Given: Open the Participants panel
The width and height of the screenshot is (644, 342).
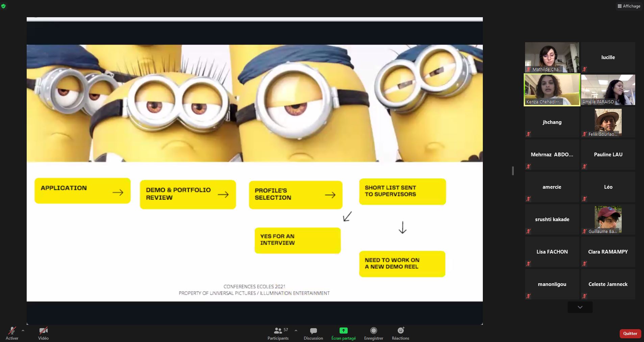Looking at the screenshot, I should (278, 333).
